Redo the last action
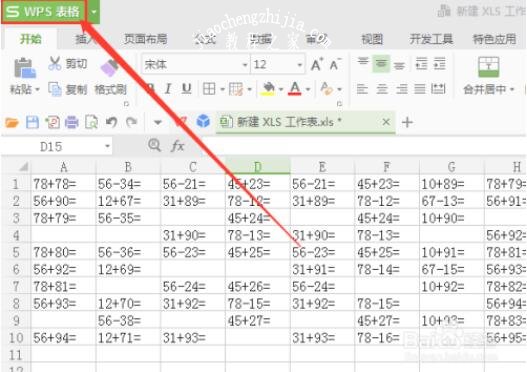 tap(131, 122)
